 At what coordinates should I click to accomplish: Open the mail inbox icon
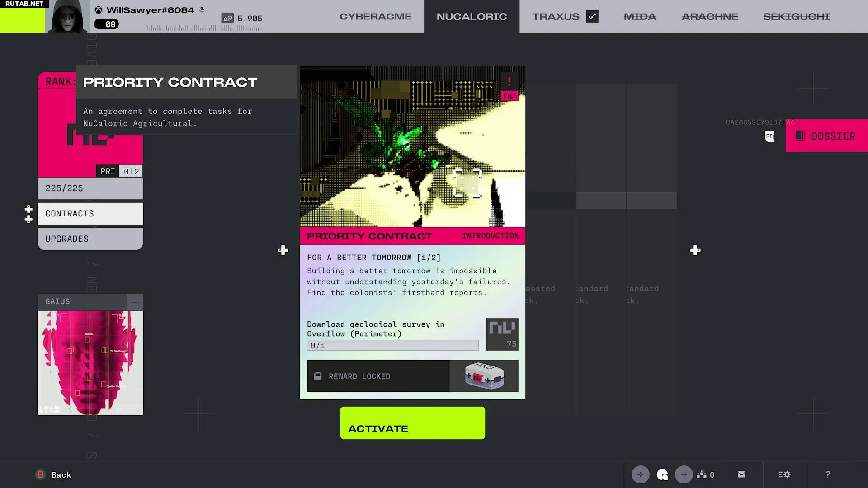(741, 474)
